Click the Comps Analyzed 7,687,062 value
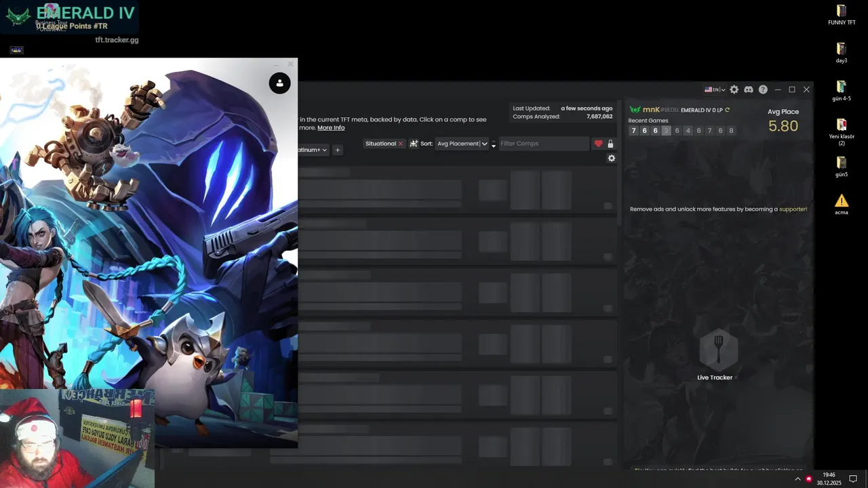The height and width of the screenshot is (488, 868). point(599,117)
